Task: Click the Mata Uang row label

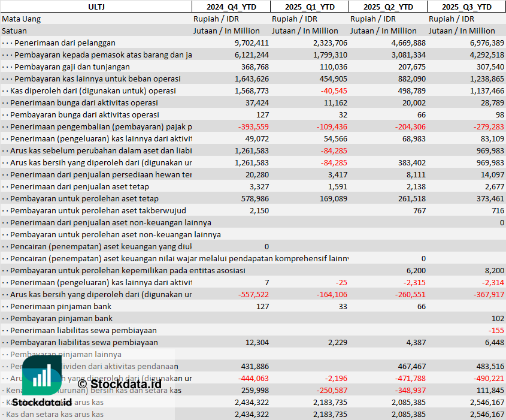Action: (x=22, y=19)
